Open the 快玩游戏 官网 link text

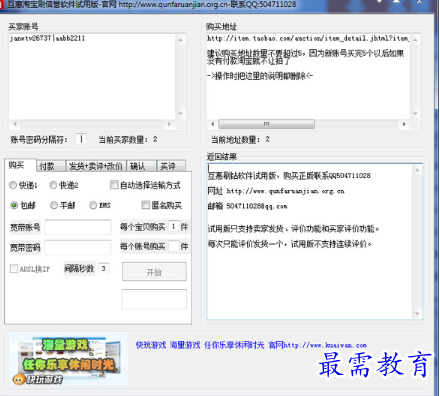point(251,345)
